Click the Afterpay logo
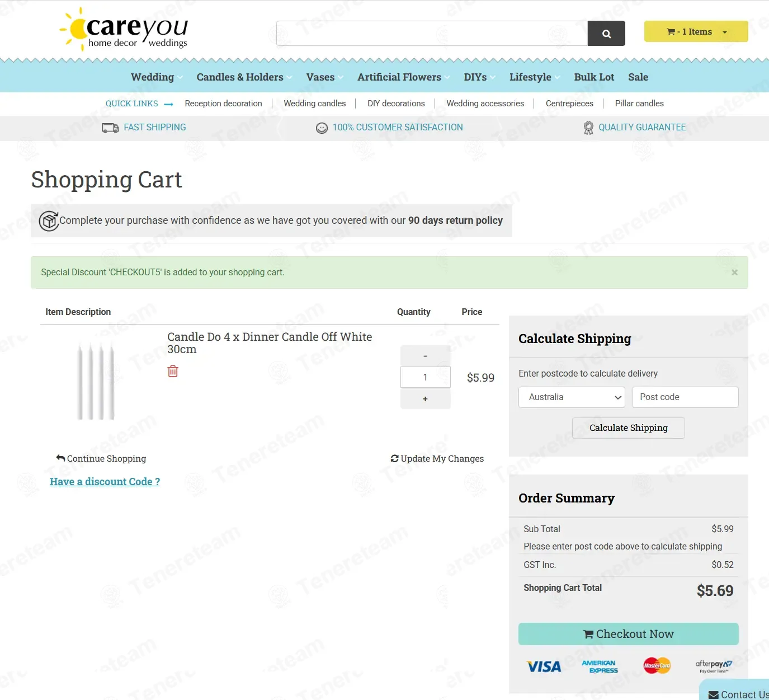This screenshot has width=769, height=700. click(714, 666)
